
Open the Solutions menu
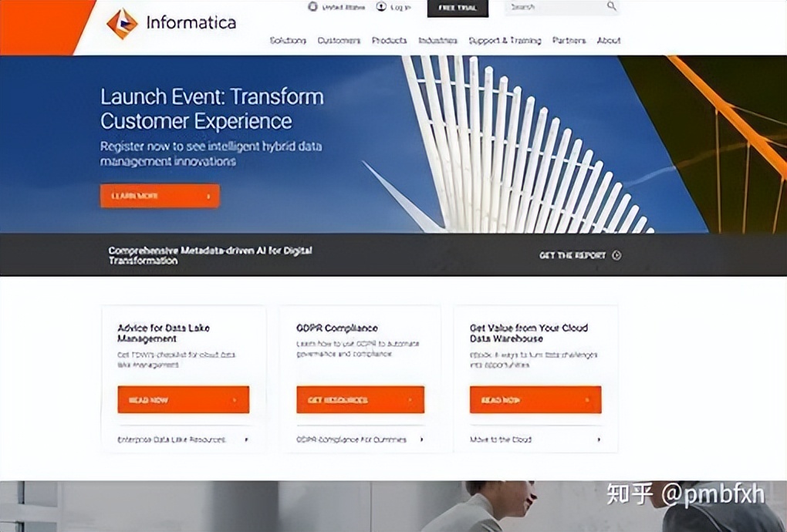pyautogui.click(x=288, y=41)
